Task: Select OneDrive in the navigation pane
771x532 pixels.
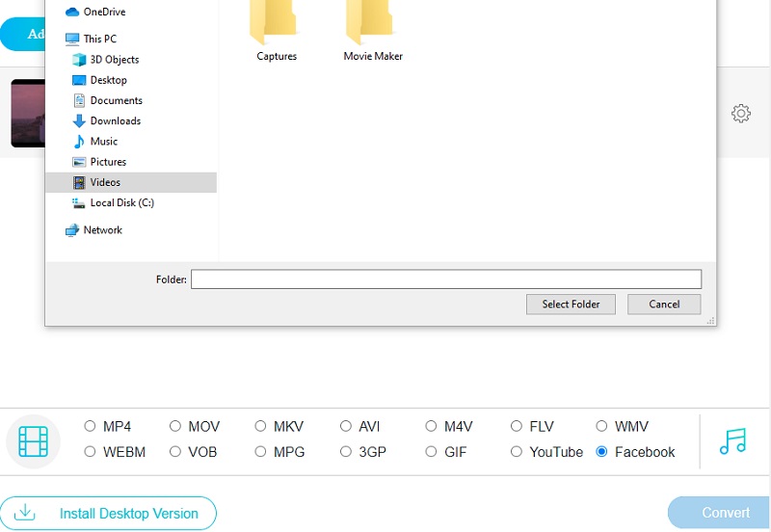Action: coord(103,12)
